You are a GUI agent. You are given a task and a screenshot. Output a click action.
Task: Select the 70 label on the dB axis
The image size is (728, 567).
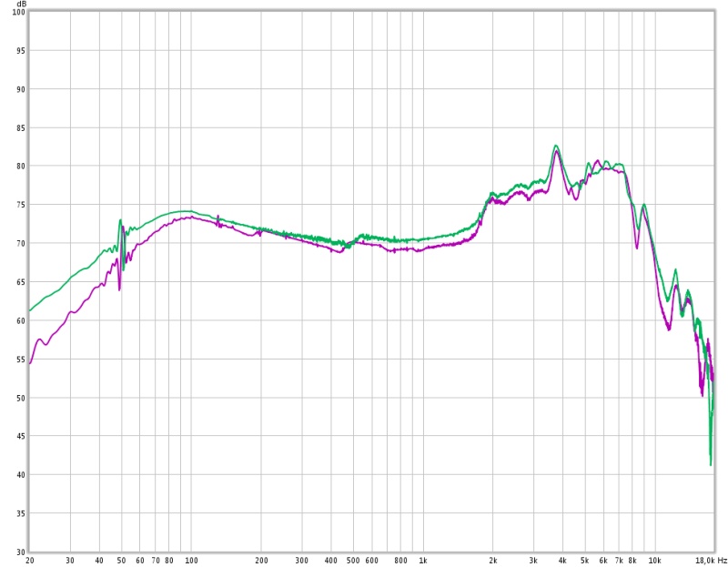pyautogui.click(x=19, y=243)
